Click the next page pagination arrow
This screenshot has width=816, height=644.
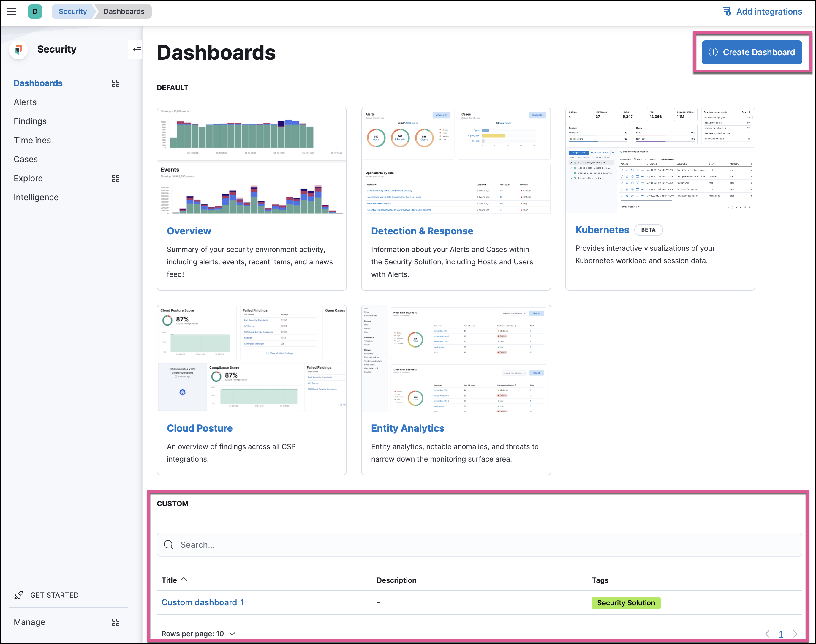(795, 634)
